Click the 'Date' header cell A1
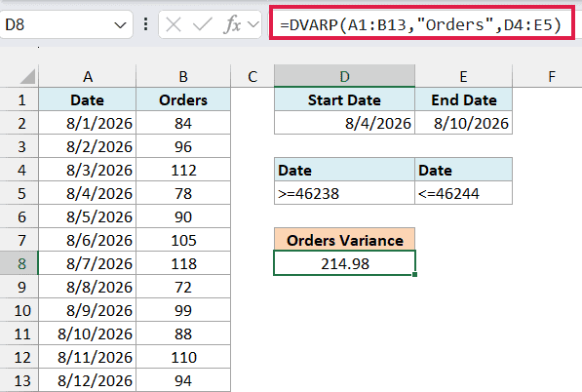The width and height of the screenshot is (582, 392). [87, 99]
